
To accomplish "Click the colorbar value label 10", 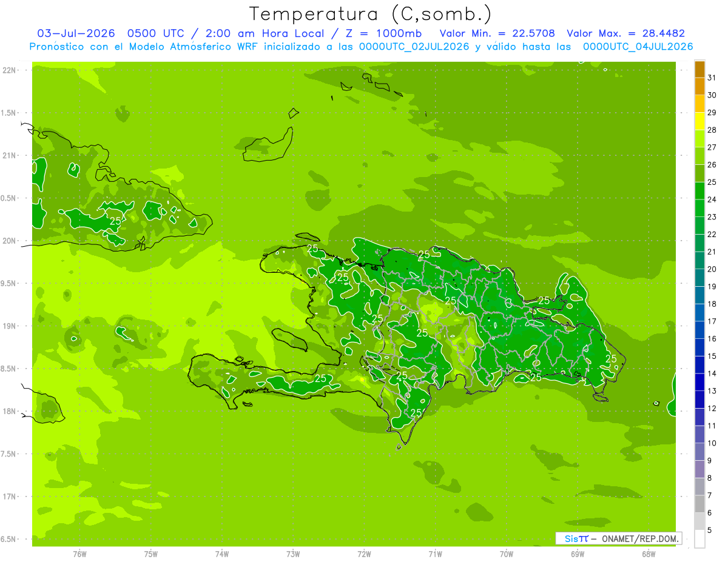I will pos(712,443).
